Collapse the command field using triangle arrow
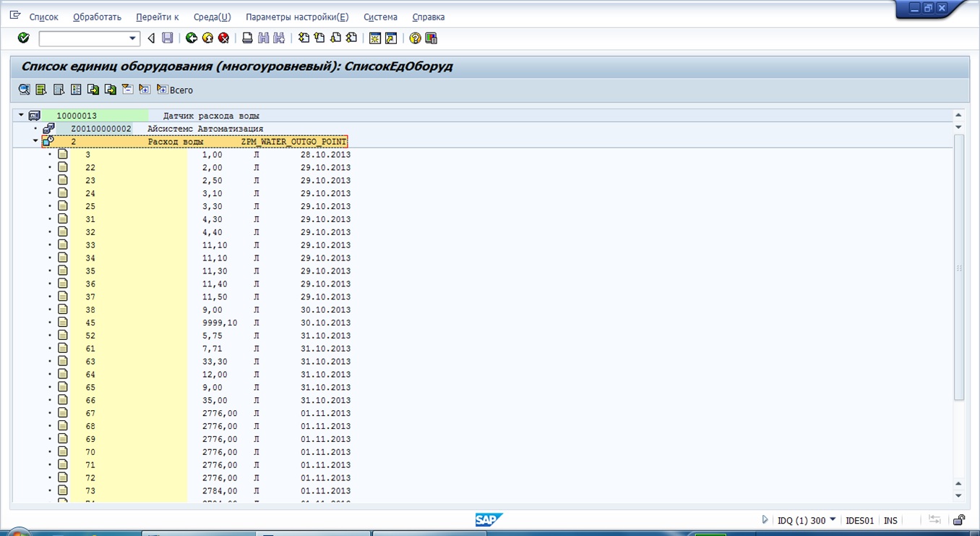The image size is (980, 536). [151, 38]
